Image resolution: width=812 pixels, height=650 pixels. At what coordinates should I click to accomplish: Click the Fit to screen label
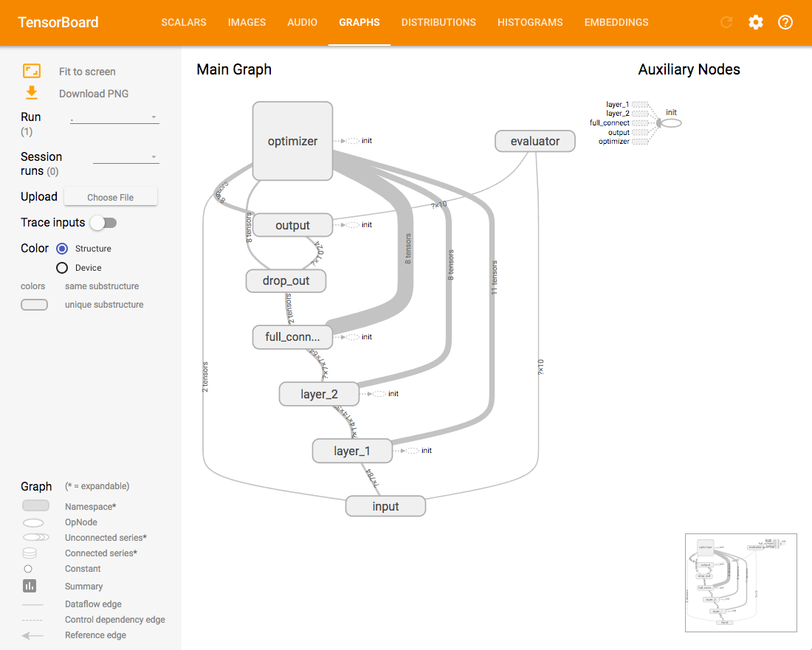(x=87, y=72)
